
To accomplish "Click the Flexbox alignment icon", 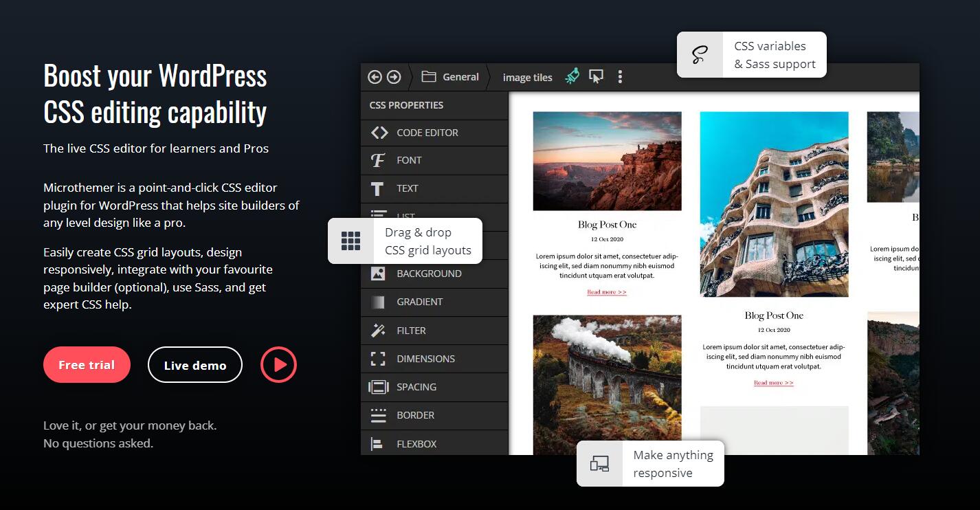I will [377, 444].
